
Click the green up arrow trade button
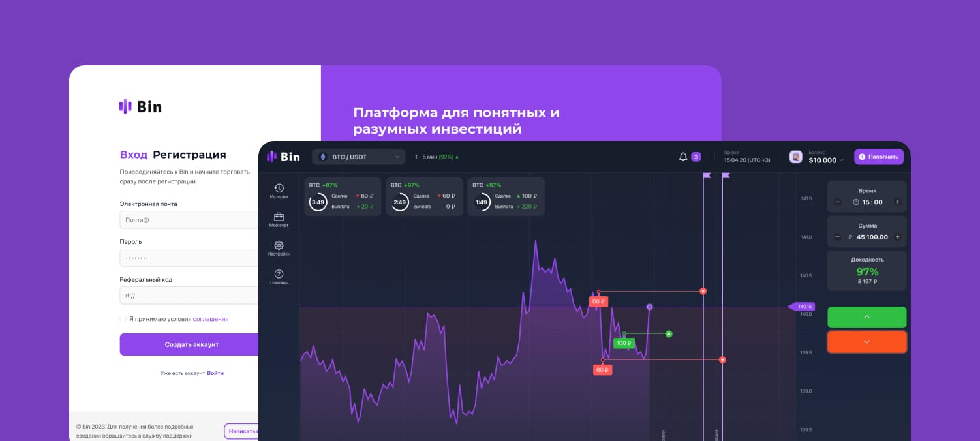click(866, 317)
